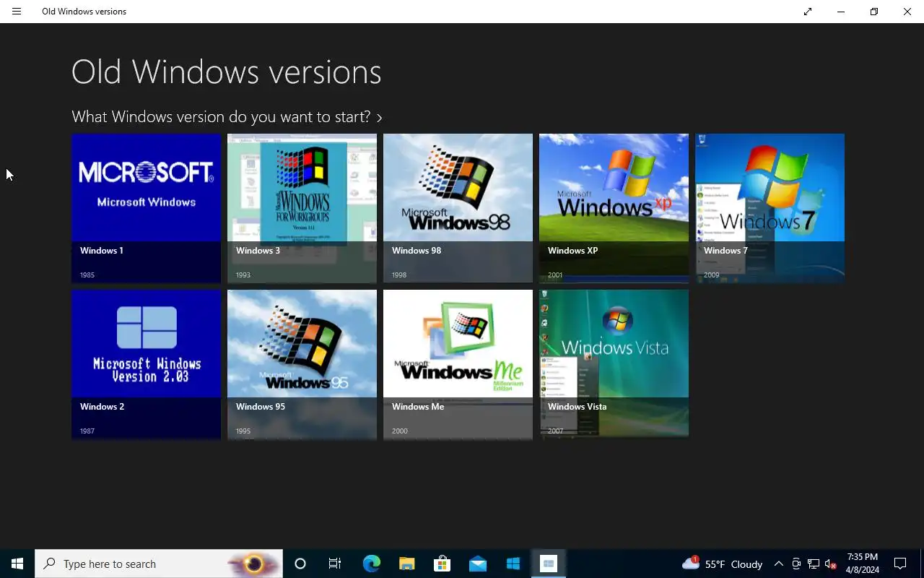Focus the 'Type here to search' box

159,564
